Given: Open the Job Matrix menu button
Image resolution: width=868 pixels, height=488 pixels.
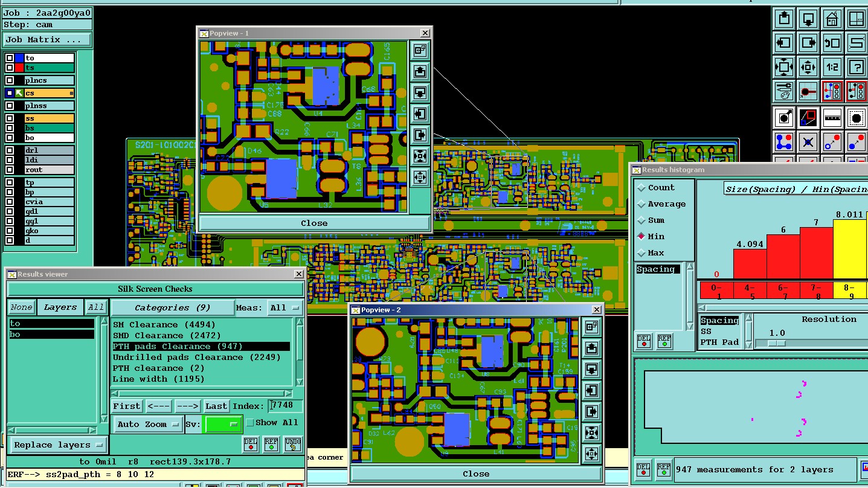Looking at the screenshot, I should tap(47, 40).
